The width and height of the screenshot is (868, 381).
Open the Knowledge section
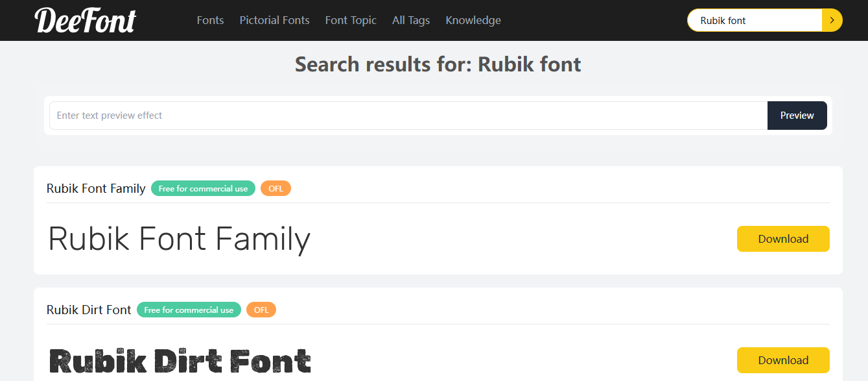pos(473,20)
